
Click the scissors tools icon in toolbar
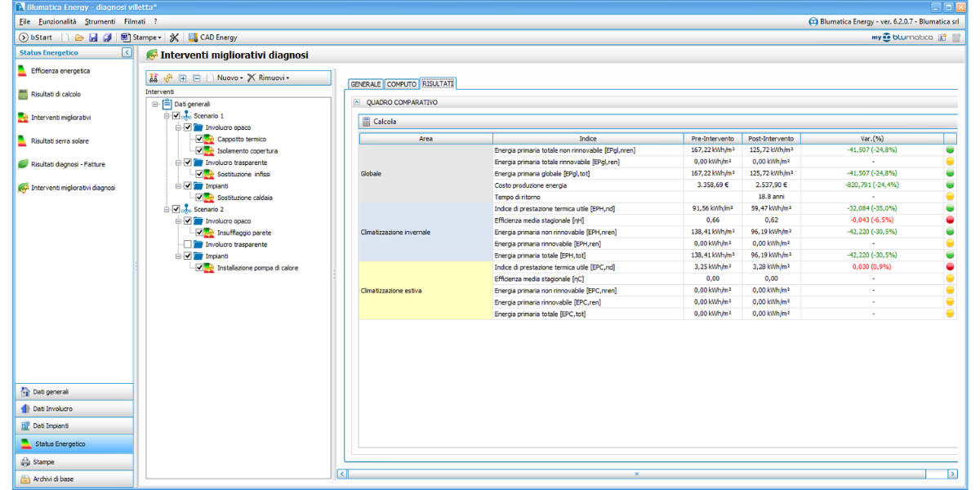[174, 38]
